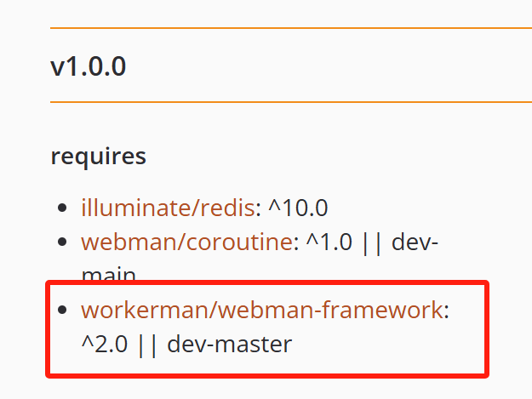Click the dev-master text
532x399 pixels.
point(230,344)
